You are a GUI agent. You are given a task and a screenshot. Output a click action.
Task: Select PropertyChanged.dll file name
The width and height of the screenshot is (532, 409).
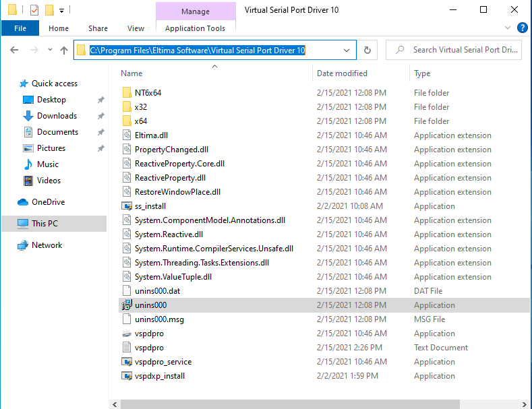[x=171, y=150]
